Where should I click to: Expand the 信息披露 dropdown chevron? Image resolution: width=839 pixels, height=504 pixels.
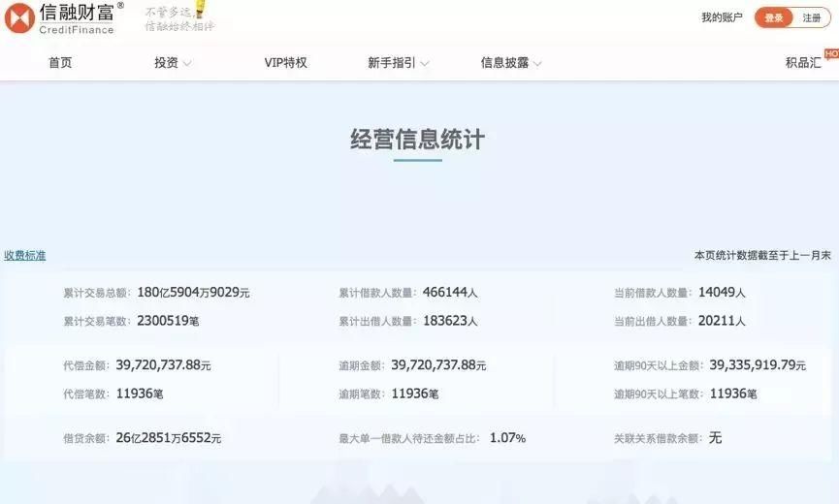point(537,64)
